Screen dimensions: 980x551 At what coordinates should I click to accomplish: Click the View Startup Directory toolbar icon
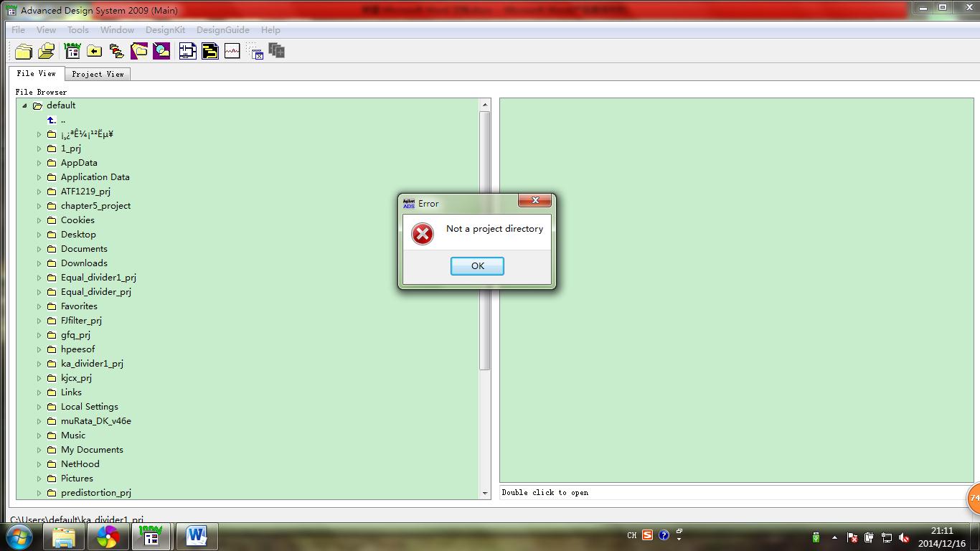pos(72,51)
